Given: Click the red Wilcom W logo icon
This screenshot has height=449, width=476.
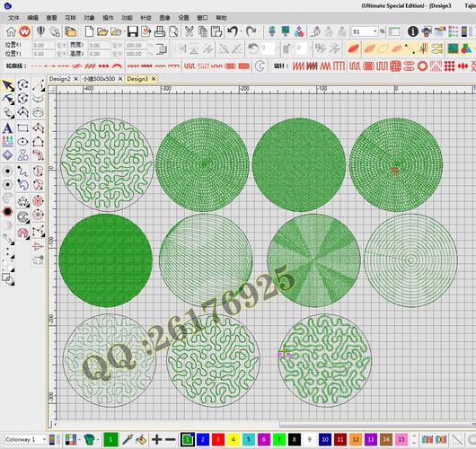Looking at the screenshot, I should pyautogui.click(x=25, y=31).
